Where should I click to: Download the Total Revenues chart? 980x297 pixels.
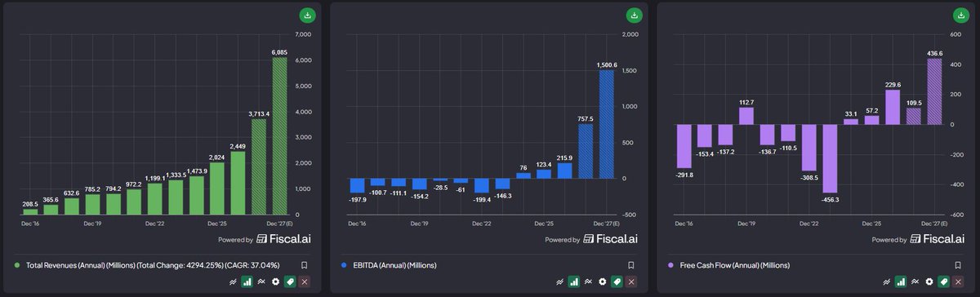307,16
